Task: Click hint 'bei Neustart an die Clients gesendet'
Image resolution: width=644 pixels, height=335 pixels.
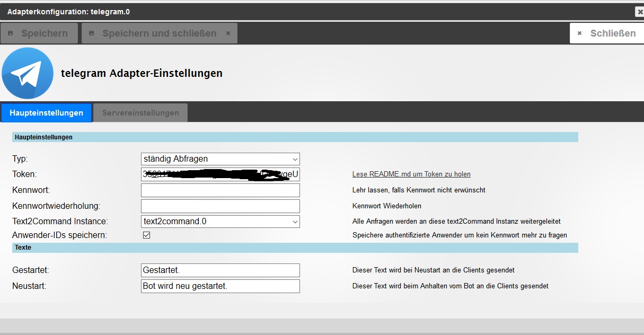Action: [x=434, y=270]
